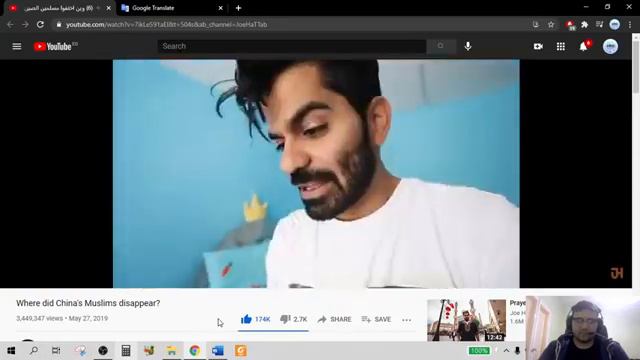Open the Calculator taskbar icon
Image resolution: width=640 pixels, height=360 pixels.
point(126,351)
